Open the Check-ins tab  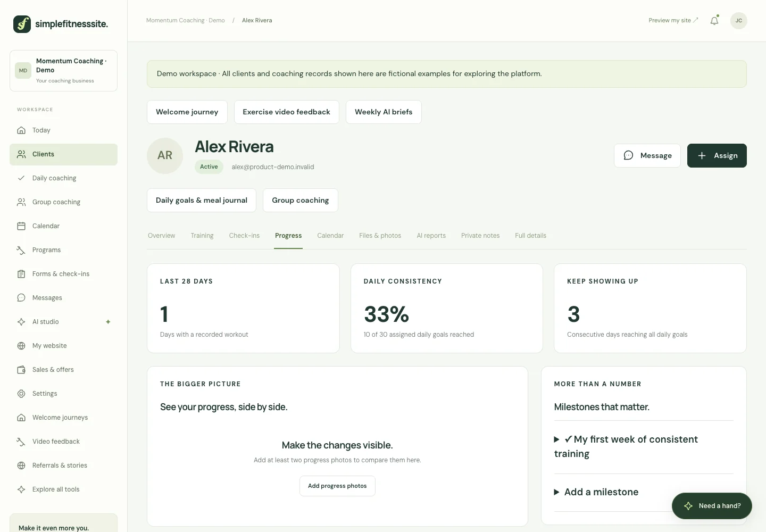point(244,236)
